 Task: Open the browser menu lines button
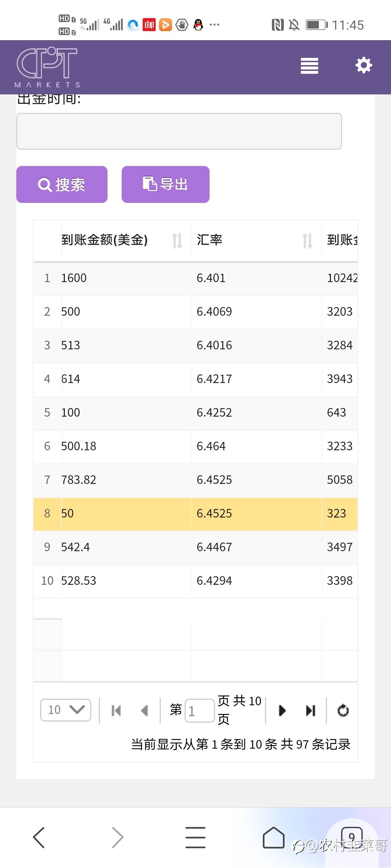pyautogui.click(x=195, y=837)
